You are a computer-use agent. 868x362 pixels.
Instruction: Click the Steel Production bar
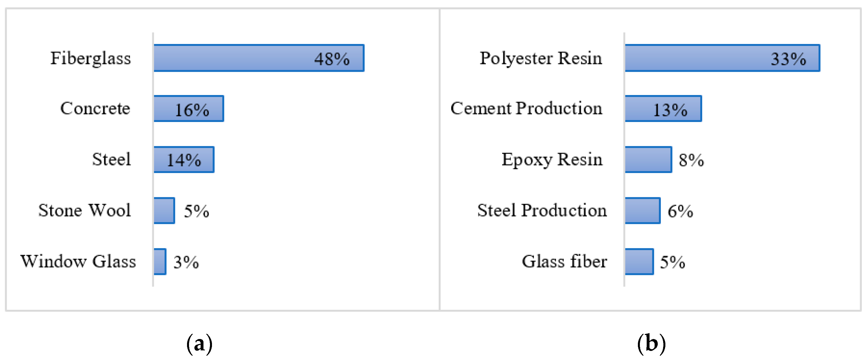(642, 211)
